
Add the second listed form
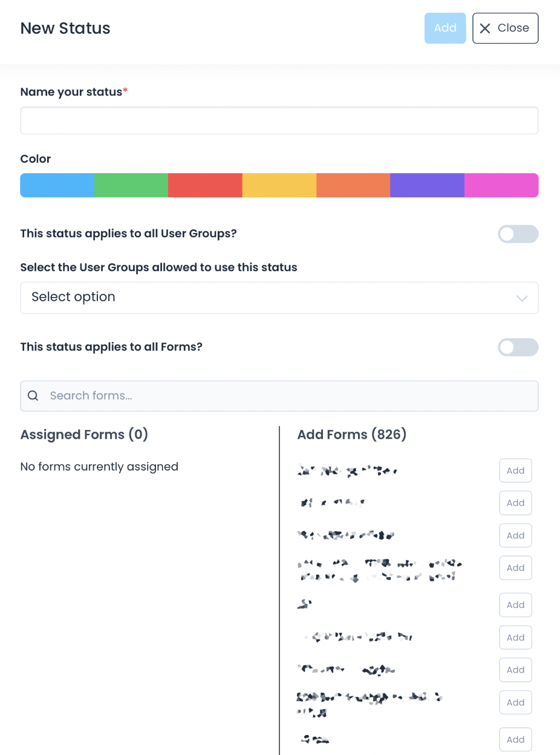[x=515, y=503]
